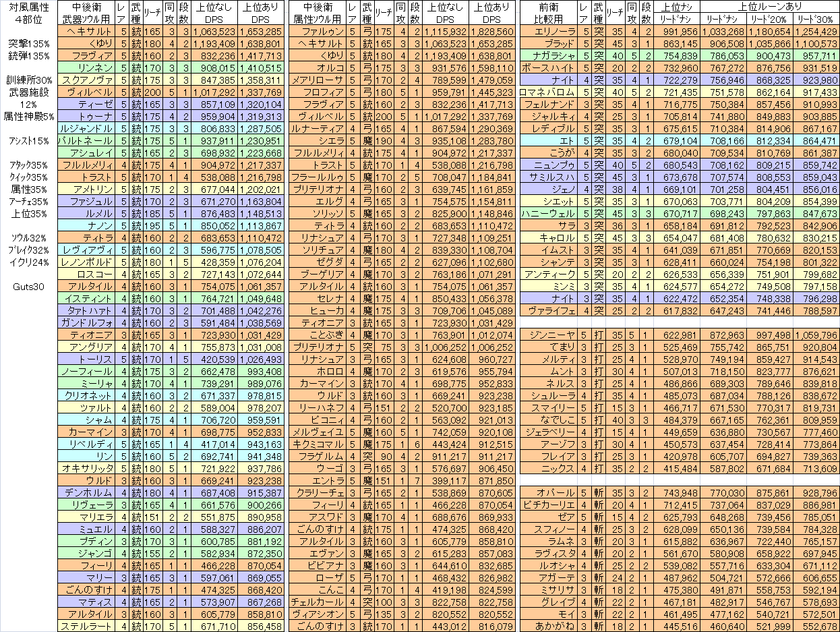
Task: Select the 'トゥーナ' name cell
Action: (86, 116)
